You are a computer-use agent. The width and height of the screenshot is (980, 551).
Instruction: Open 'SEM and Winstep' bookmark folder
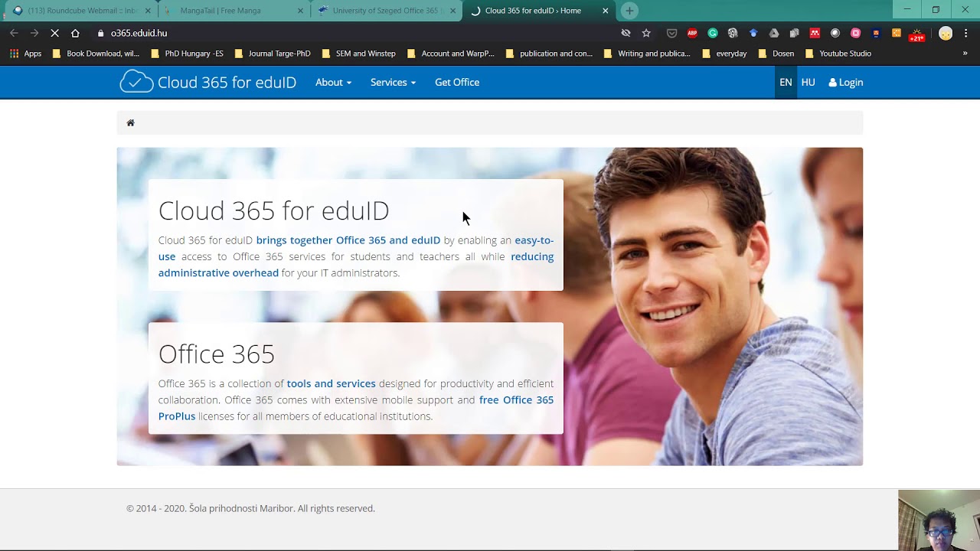[358, 54]
